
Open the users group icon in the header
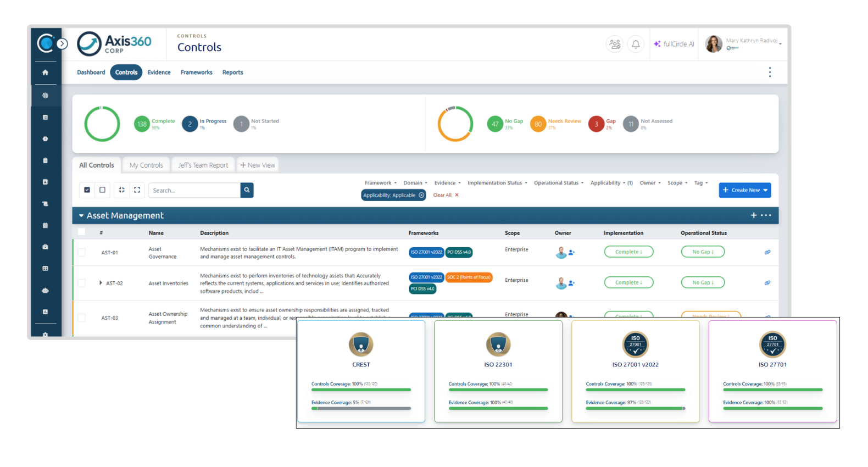[x=615, y=44]
